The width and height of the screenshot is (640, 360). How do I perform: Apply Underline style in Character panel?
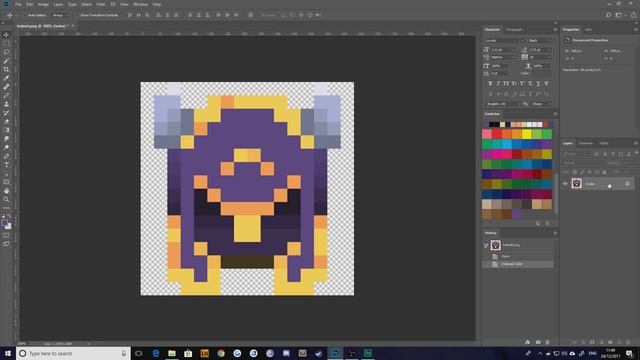538,83
